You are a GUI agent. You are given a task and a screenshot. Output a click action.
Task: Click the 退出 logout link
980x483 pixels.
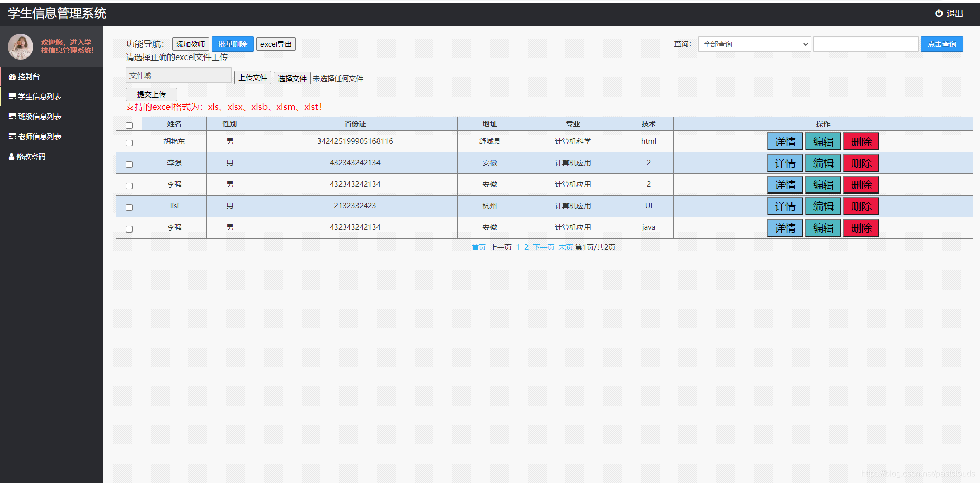pyautogui.click(x=949, y=13)
